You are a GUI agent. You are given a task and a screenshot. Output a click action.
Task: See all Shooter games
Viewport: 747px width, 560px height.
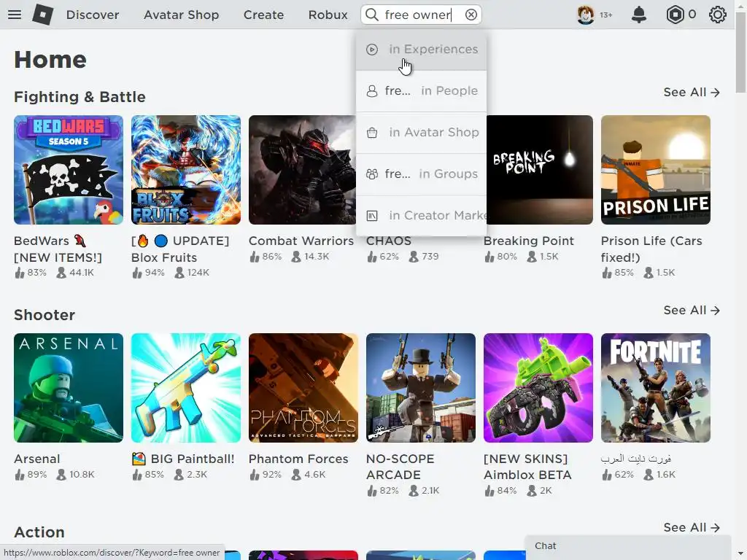point(692,310)
